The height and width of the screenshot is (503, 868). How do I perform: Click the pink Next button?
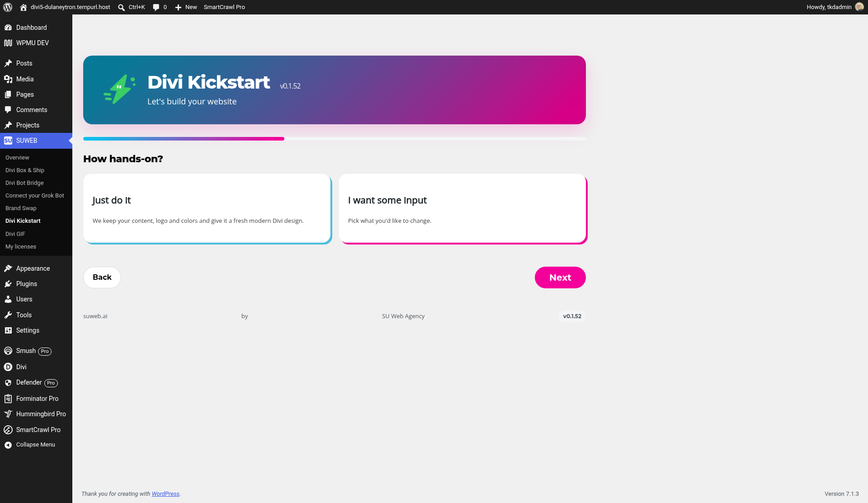560,277
